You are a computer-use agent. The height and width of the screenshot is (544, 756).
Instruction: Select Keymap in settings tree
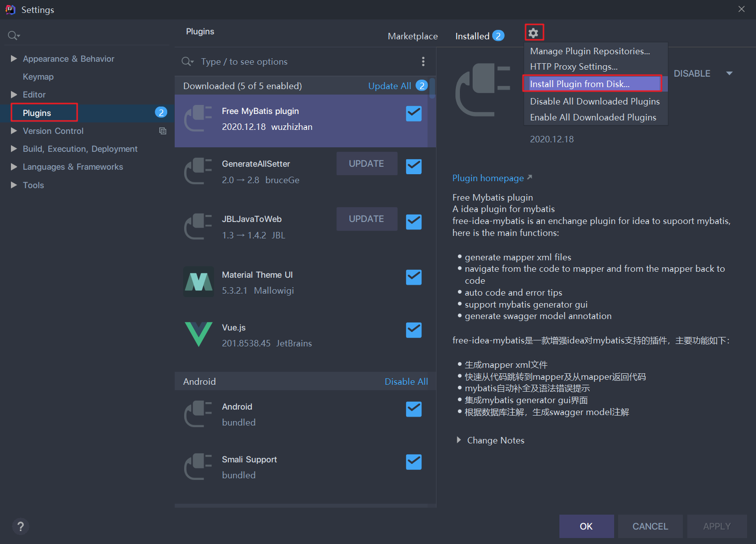pos(38,77)
